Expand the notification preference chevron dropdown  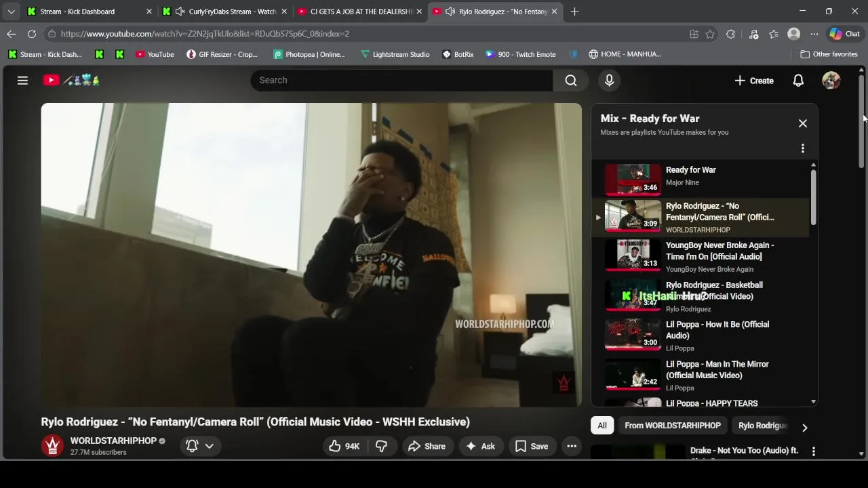coord(210,446)
